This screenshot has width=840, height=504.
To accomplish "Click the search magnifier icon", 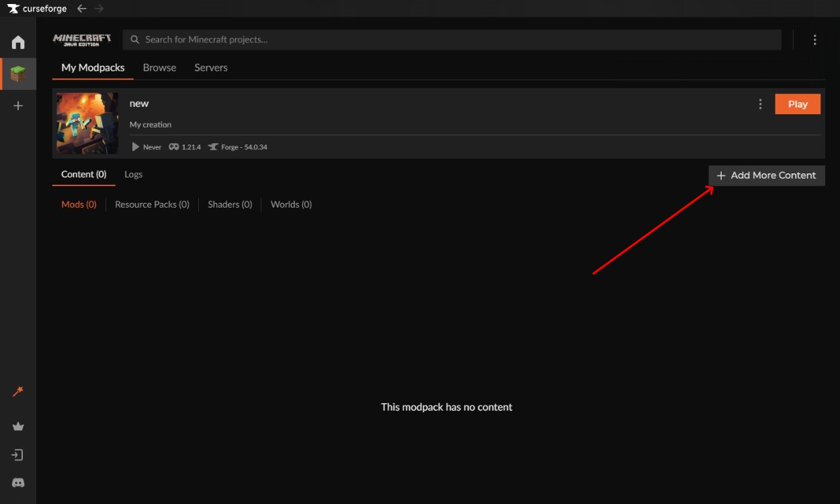I will [x=135, y=40].
